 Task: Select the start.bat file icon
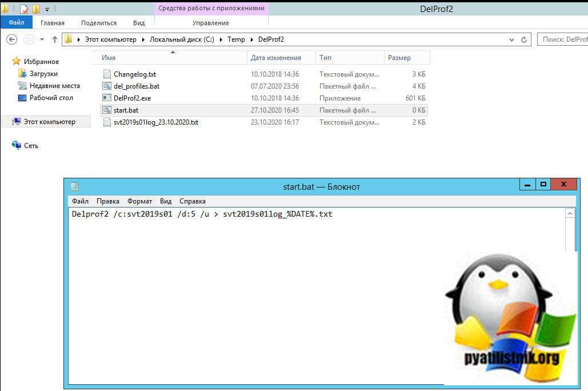tap(107, 110)
